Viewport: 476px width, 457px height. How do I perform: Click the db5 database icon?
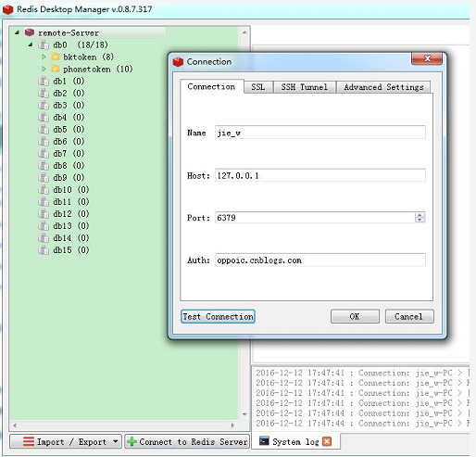(44, 130)
